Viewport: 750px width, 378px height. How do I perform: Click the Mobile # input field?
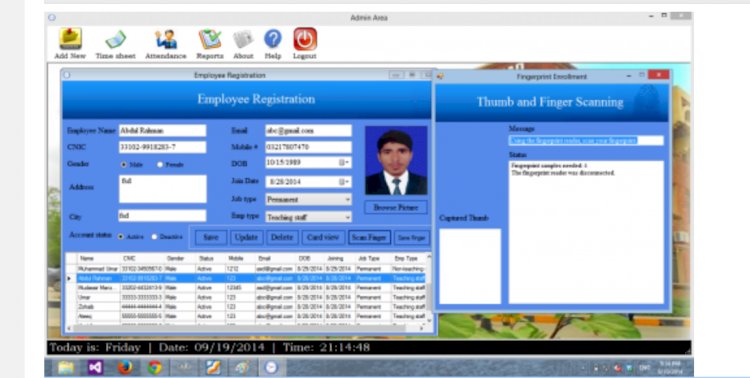[309, 147]
